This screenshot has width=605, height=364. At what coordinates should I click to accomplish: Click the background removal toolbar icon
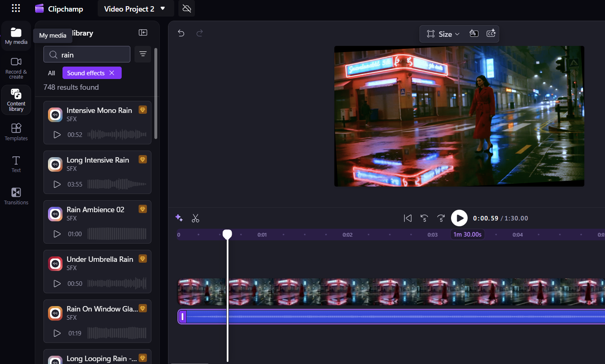click(474, 34)
